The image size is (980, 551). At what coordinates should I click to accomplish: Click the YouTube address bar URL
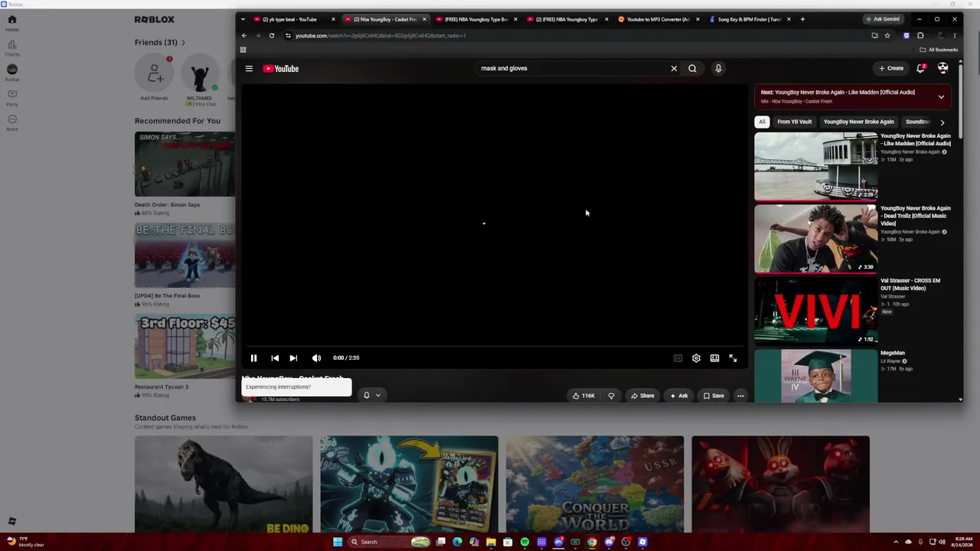(x=381, y=35)
